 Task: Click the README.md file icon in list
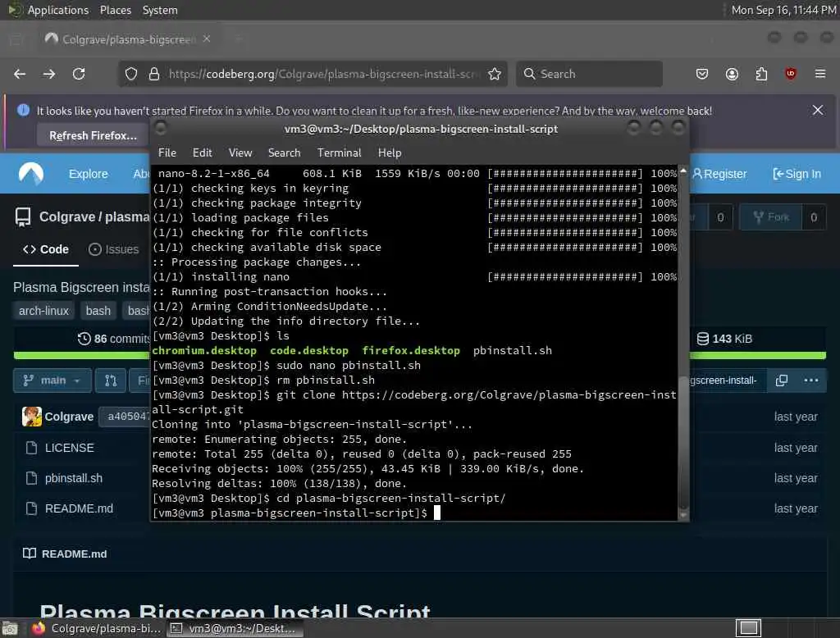(32, 508)
